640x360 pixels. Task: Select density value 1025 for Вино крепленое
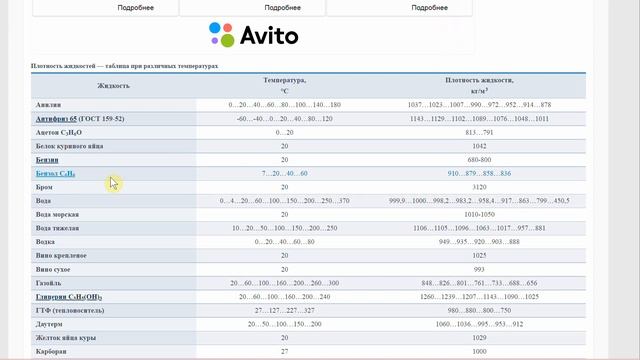(x=479, y=256)
